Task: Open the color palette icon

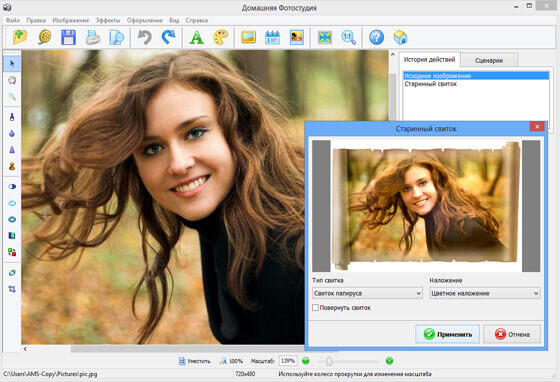Action: pyautogui.click(x=220, y=37)
